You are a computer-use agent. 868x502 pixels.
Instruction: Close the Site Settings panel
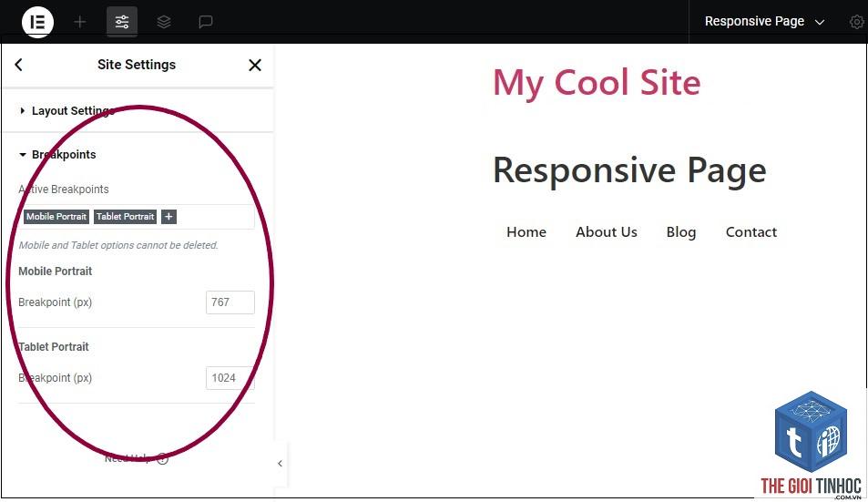tap(255, 65)
